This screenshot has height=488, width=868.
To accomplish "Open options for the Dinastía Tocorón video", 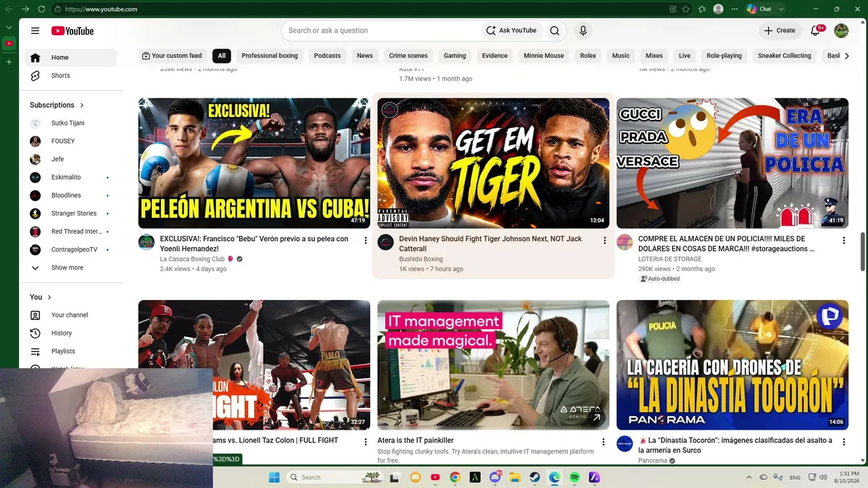I will (844, 442).
